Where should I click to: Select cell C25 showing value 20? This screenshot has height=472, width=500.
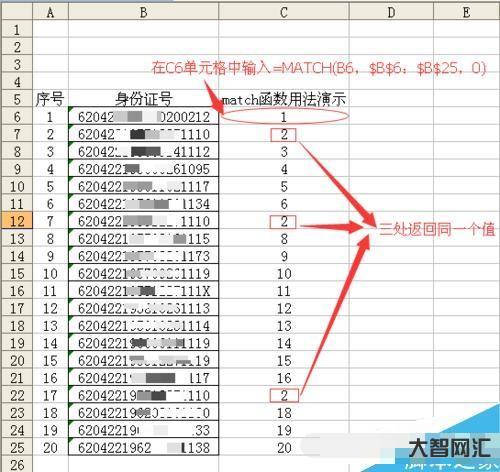click(x=284, y=447)
